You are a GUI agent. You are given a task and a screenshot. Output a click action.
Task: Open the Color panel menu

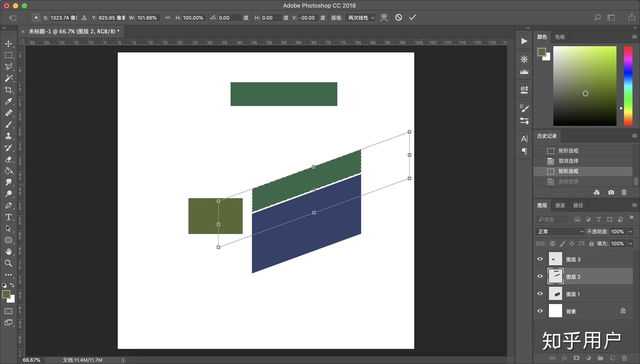[634, 37]
